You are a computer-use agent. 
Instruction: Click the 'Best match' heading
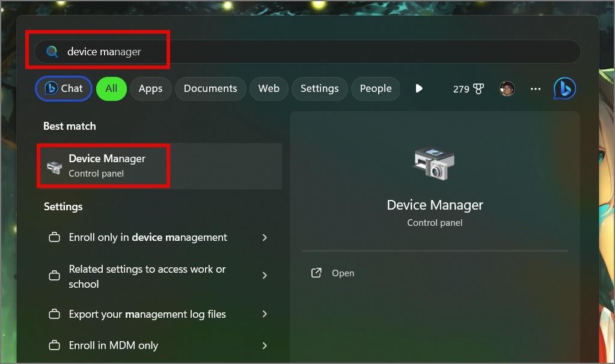tap(69, 126)
